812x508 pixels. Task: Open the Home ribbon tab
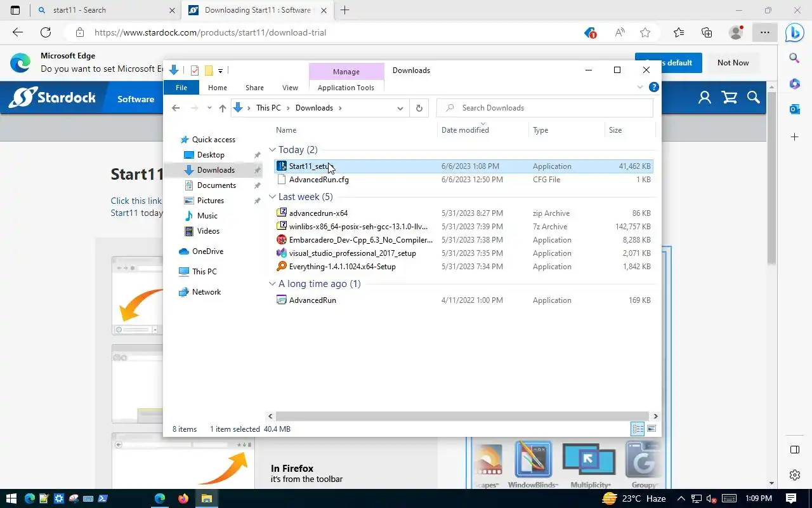217,88
